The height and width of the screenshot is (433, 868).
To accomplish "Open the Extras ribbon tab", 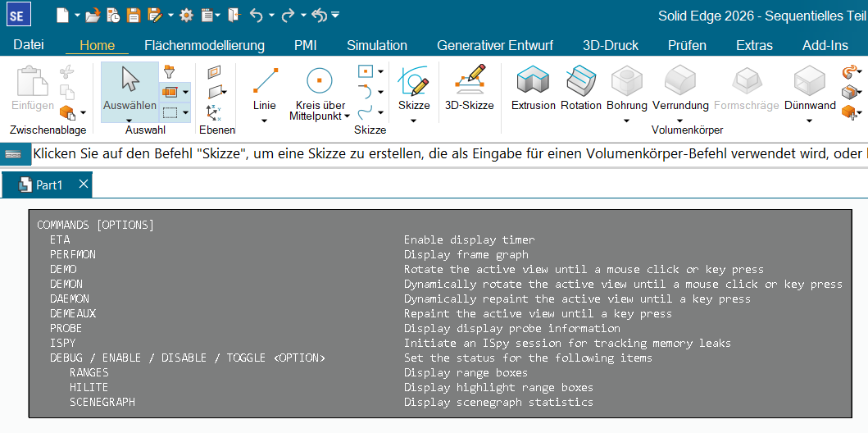I will click(755, 45).
